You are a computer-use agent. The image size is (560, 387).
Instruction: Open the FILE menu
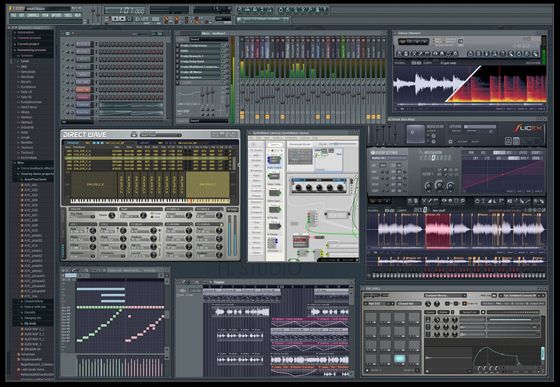tap(13, 16)
